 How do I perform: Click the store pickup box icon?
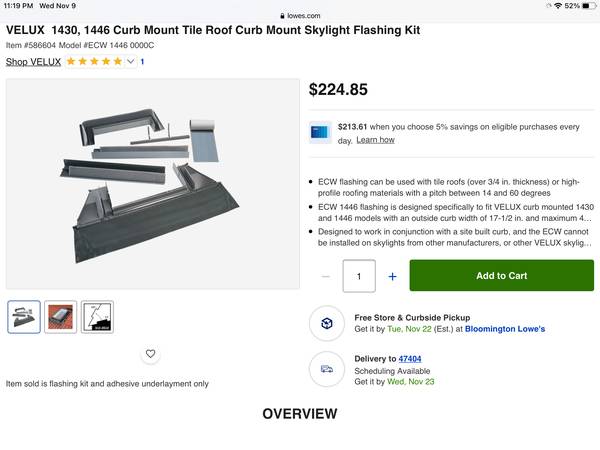click(x=326, y=323)
